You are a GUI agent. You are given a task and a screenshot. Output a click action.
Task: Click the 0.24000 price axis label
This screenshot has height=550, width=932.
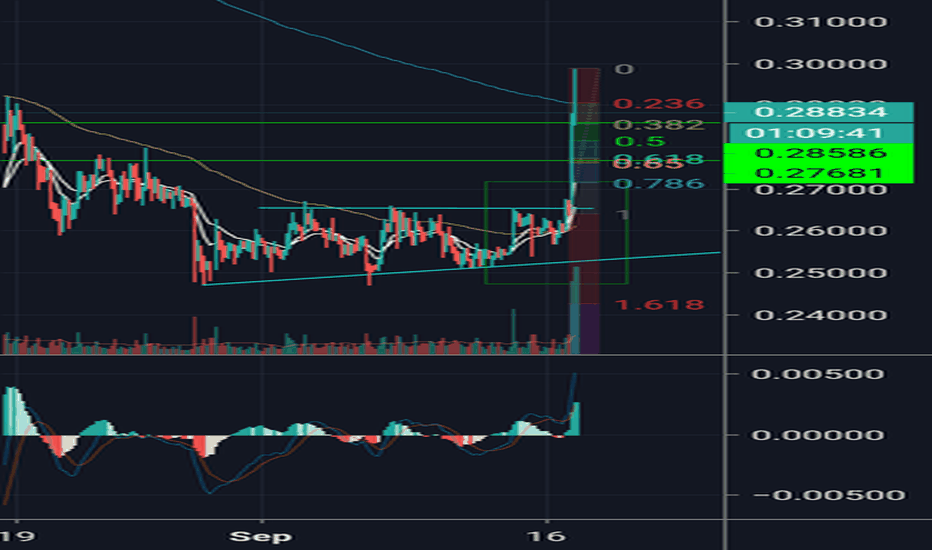pyautogui.click(x=821, y=315)
